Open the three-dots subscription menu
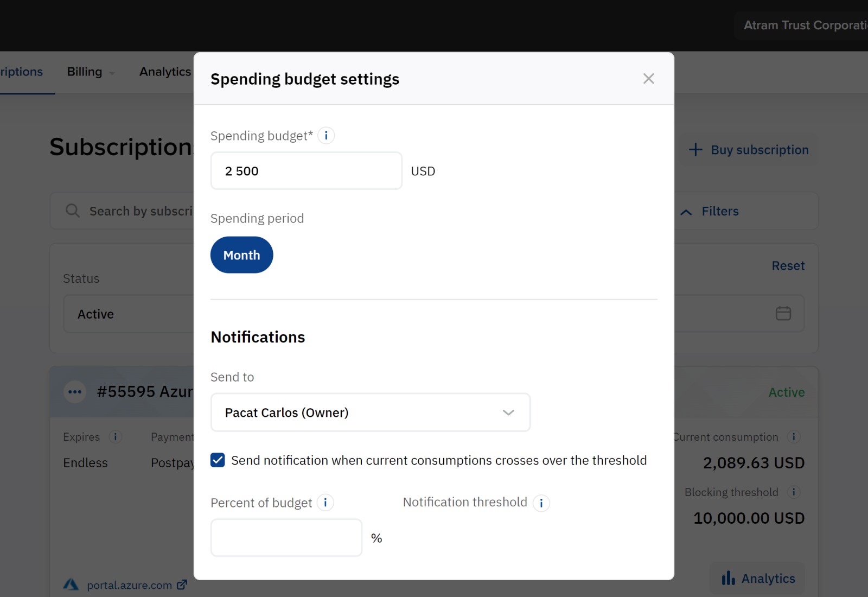This screenshot has width=868, height=597. [75, 392]
